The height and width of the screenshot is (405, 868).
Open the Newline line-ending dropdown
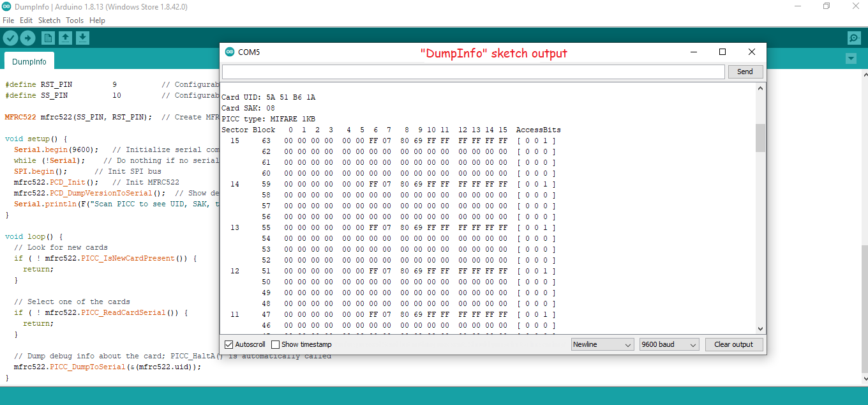coord(602,344)
